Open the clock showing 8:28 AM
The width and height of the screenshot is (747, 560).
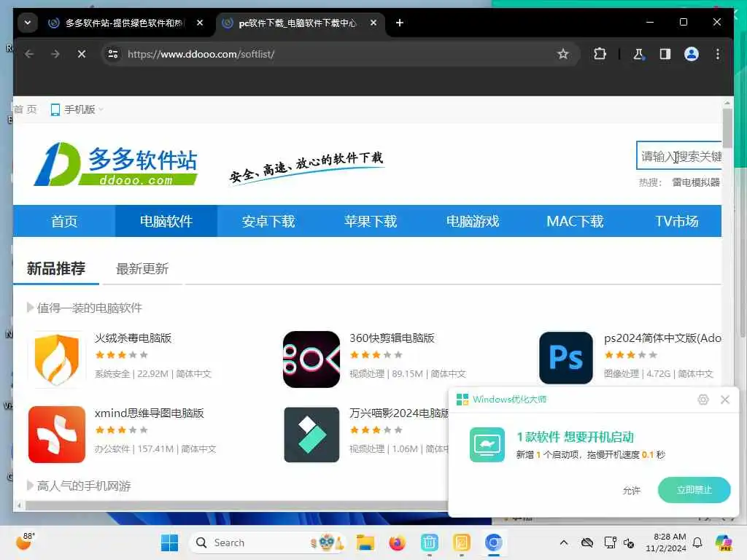click(665, 542)
